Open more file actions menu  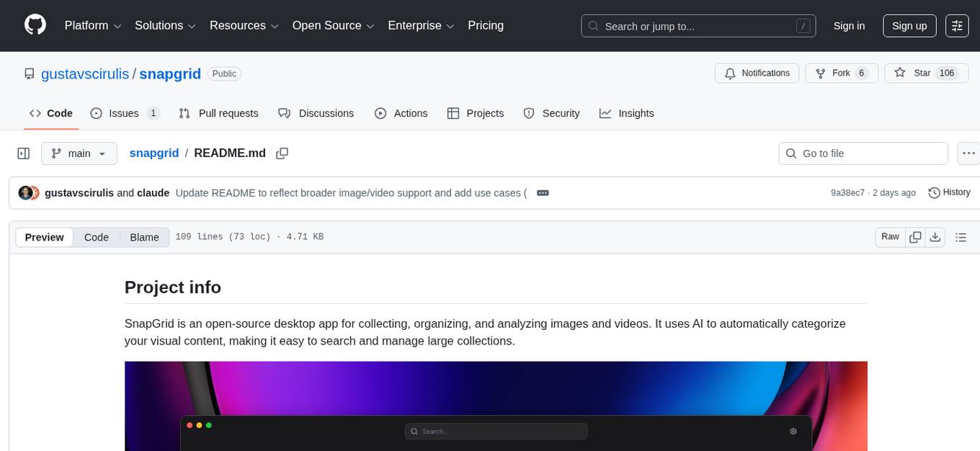969,153
